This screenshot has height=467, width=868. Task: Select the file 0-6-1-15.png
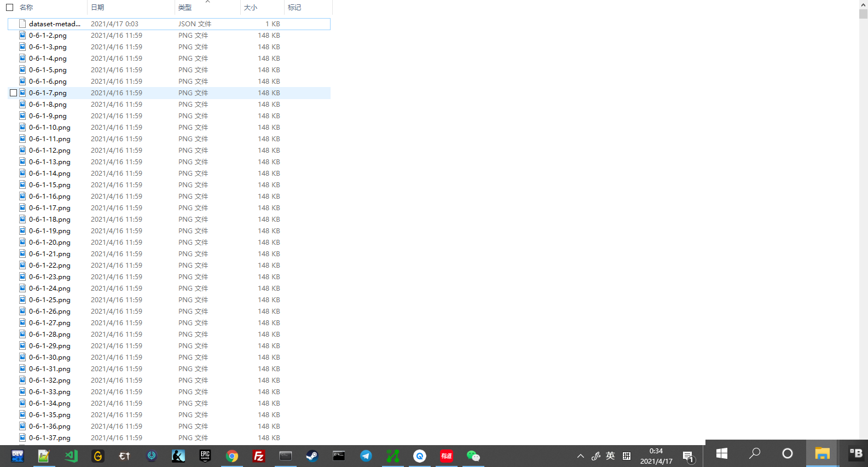50,185
